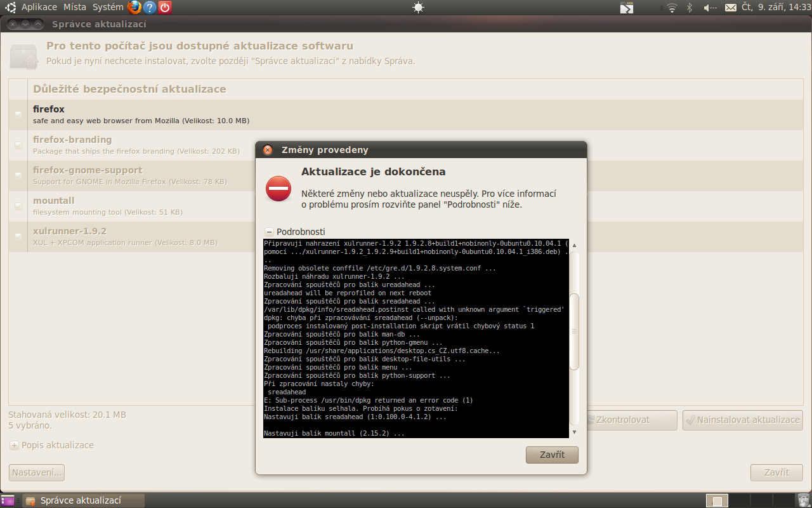Click the Trash icon in the bottom panel

[804, 500]
